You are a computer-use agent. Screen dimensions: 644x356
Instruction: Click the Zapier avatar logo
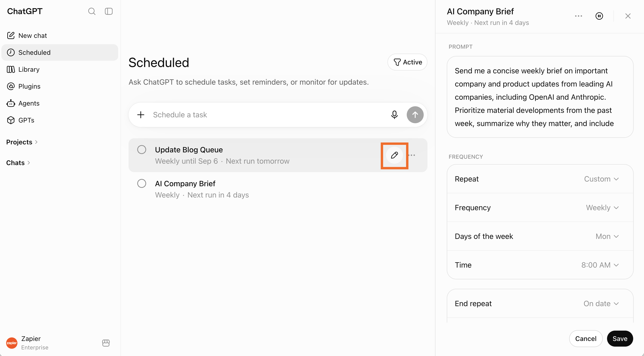[12, 343]
